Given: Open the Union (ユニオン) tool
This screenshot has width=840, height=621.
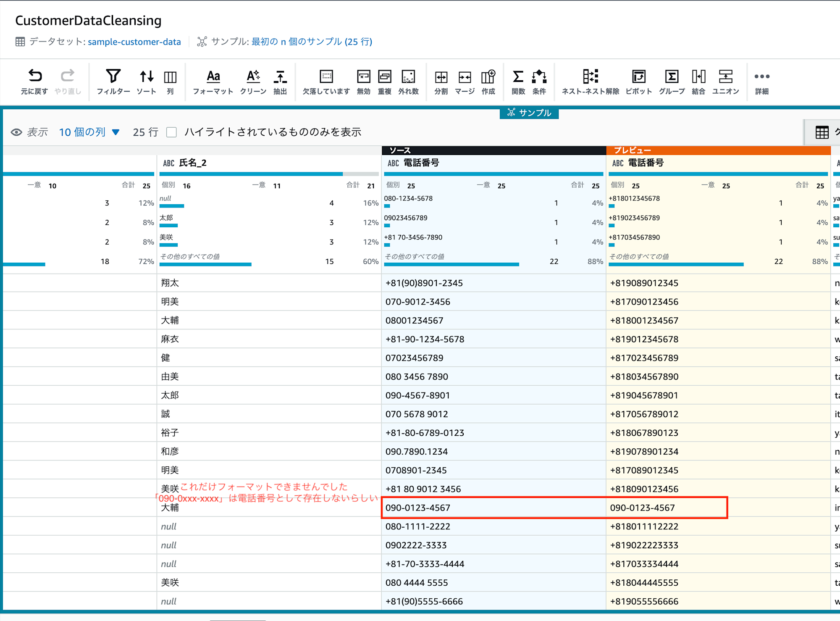Looking at the screenshot, I should [x=725, y=82].
